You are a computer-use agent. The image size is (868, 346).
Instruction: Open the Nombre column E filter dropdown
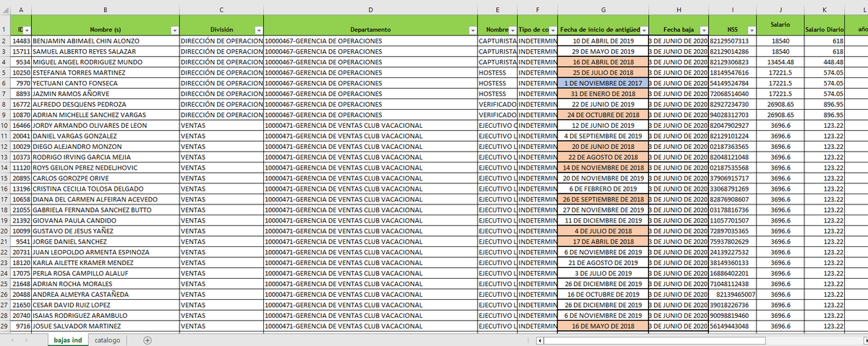click(512, 30)
